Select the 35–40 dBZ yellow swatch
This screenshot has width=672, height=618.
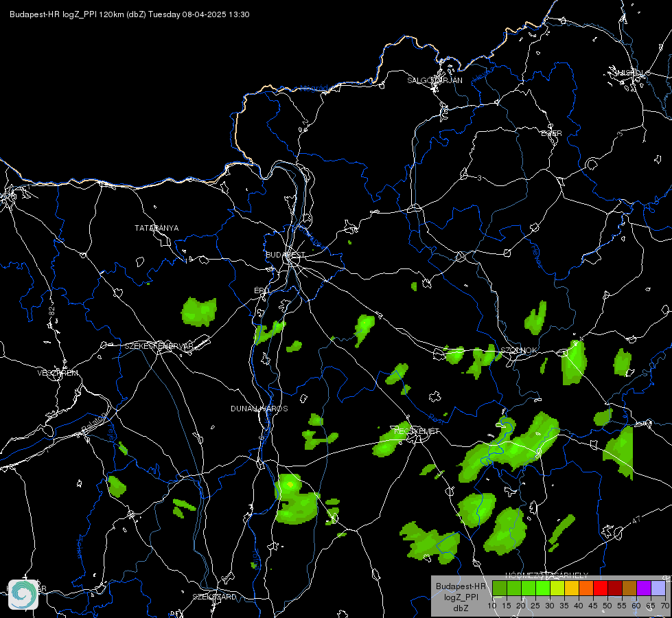[572, 588]
